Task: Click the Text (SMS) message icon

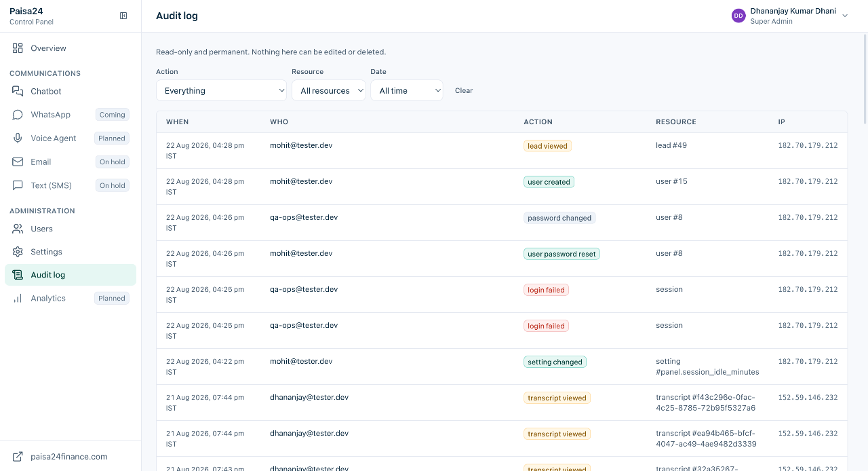Action: coord(18,185)
